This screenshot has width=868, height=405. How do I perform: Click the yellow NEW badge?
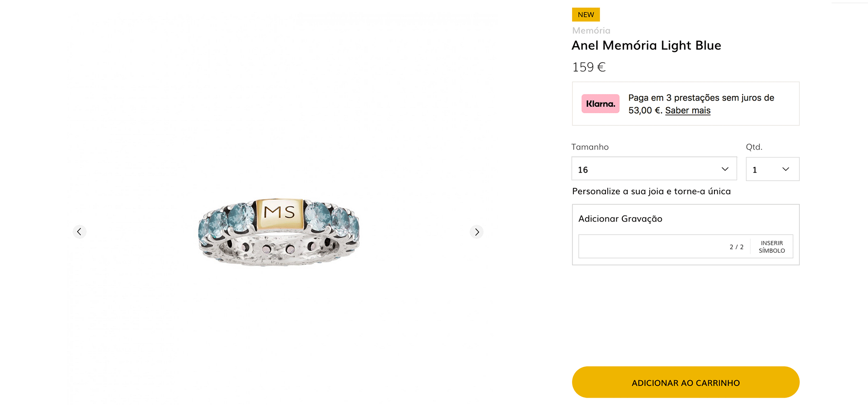tap(586, 15)
